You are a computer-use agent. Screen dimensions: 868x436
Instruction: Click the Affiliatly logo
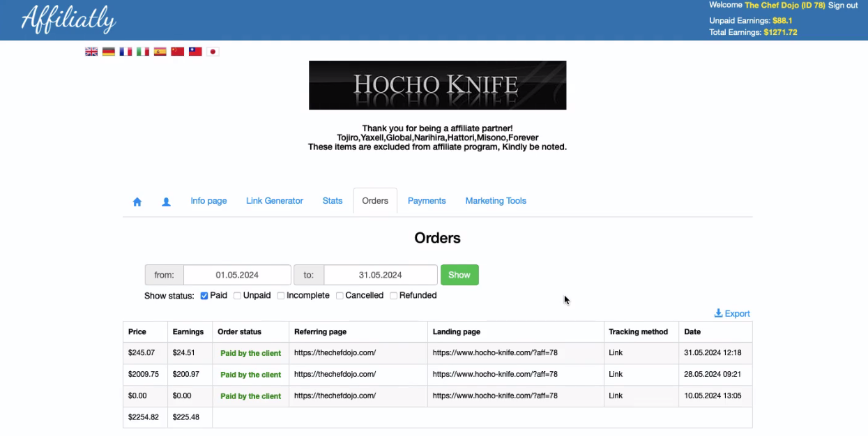point(68,20)
